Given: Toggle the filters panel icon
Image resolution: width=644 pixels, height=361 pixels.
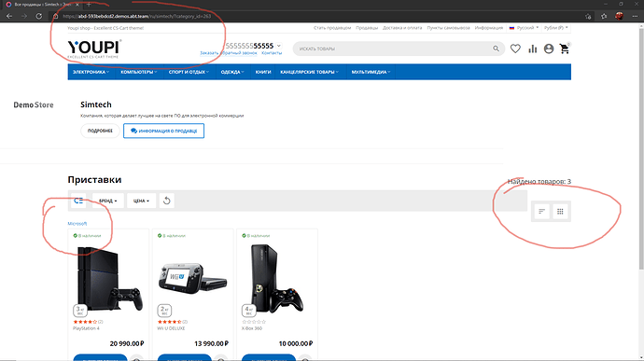Looking at the screenshot, I should click(x=78, y=201).
